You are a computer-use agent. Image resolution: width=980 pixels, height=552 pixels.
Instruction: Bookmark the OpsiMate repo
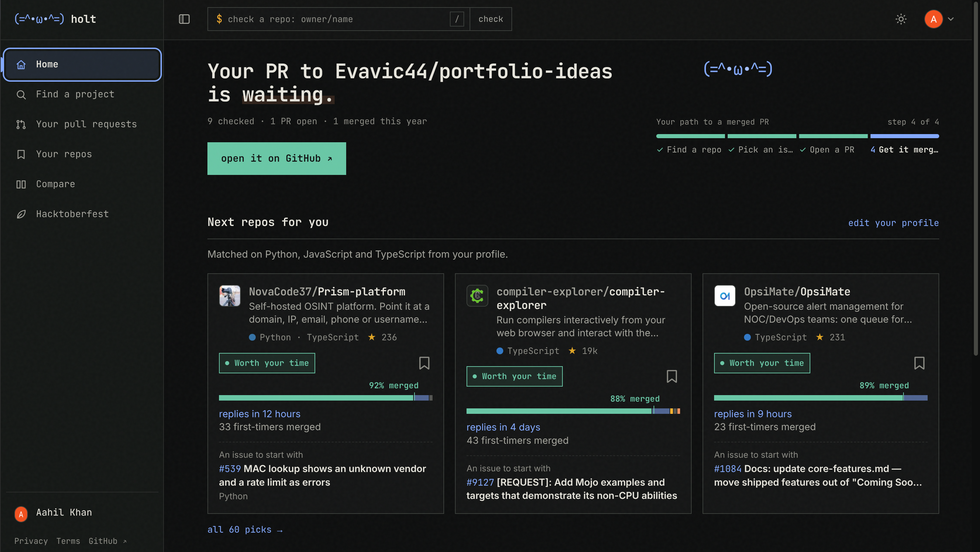[919, 363]
